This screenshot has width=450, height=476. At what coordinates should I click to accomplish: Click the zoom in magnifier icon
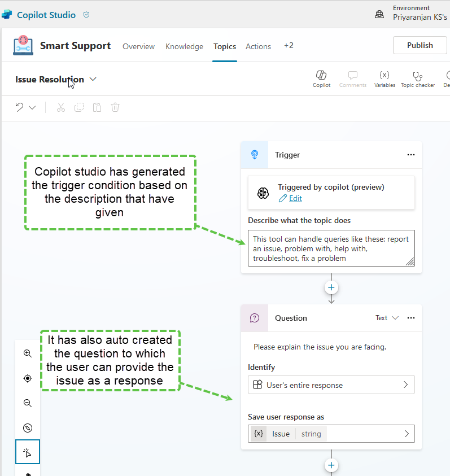28,353
